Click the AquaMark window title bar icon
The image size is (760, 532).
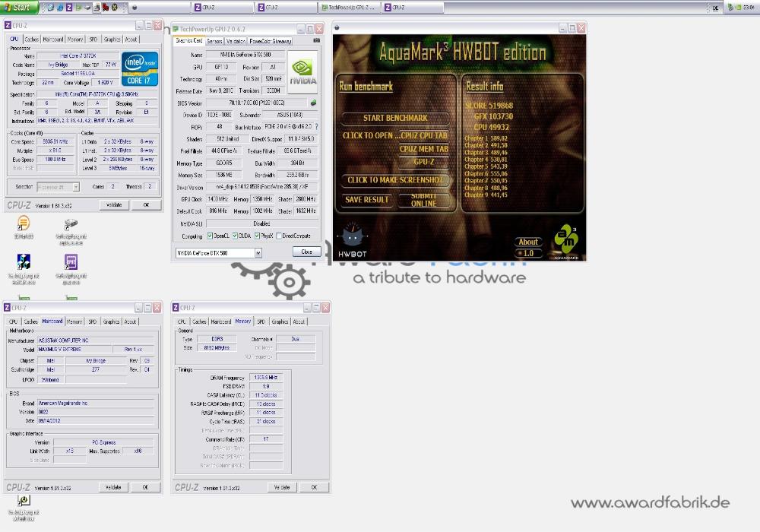[x=337, y=27]
